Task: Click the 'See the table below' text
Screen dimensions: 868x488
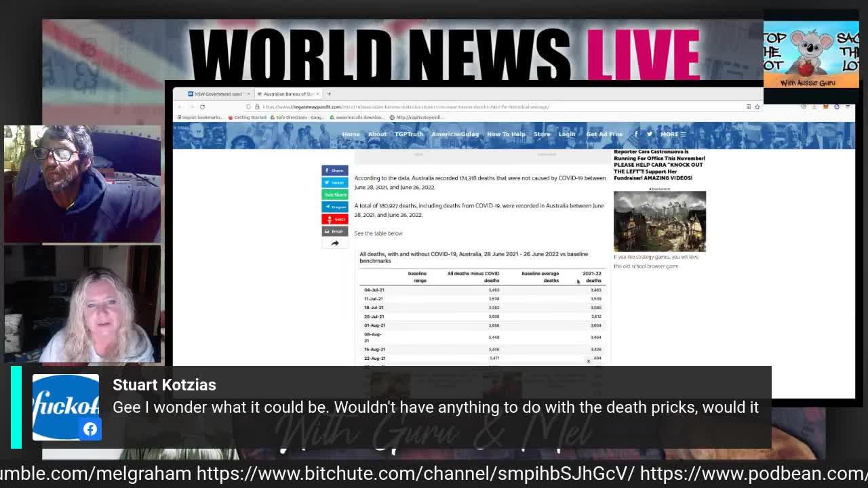Action: 378,233
